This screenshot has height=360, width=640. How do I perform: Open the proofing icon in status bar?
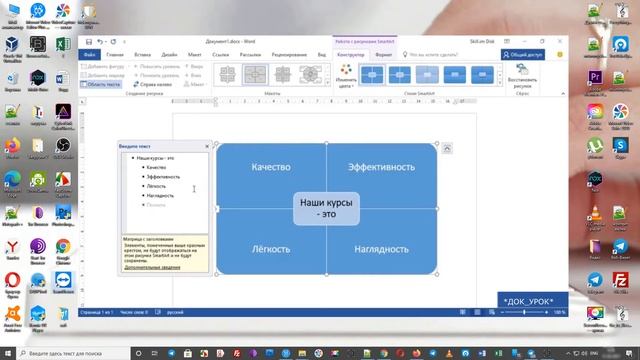click(x=158, y=312)
